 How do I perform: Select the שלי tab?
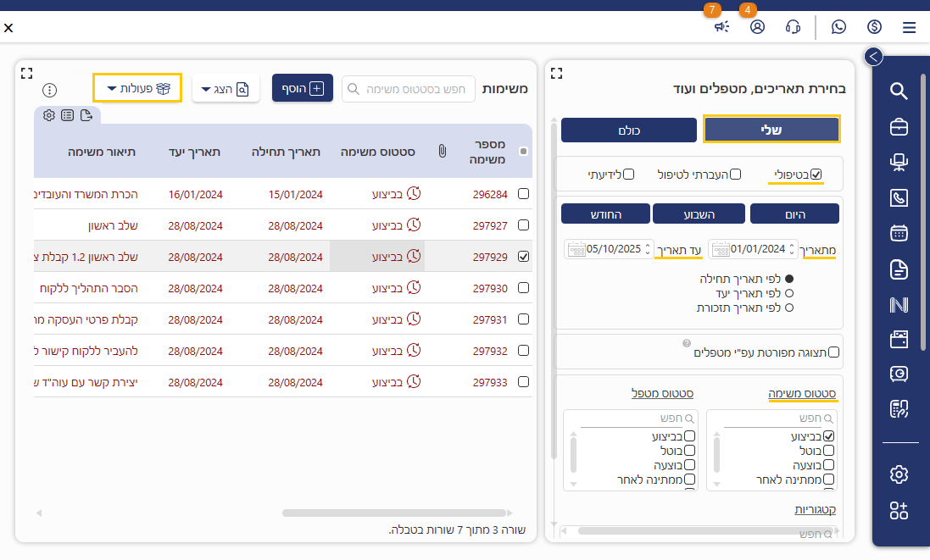tap(771, 130)
